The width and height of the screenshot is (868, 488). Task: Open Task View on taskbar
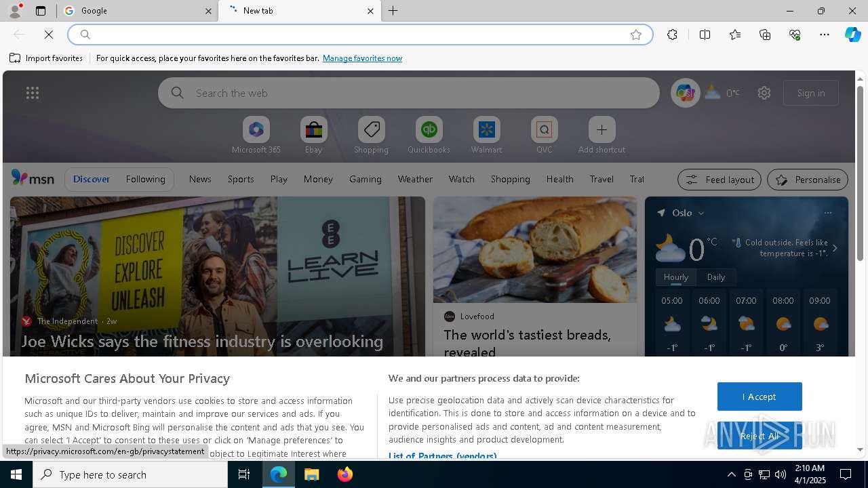tap(244, 474)
